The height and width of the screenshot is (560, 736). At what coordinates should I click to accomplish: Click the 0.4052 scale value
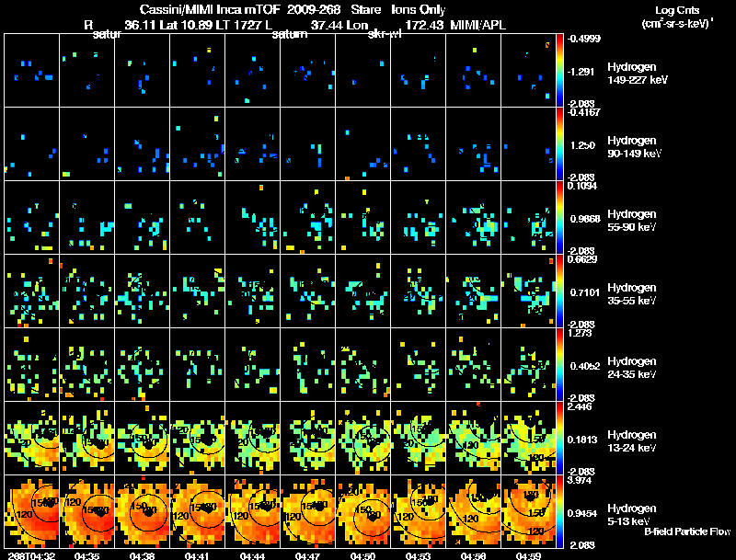tap(585, 366)
